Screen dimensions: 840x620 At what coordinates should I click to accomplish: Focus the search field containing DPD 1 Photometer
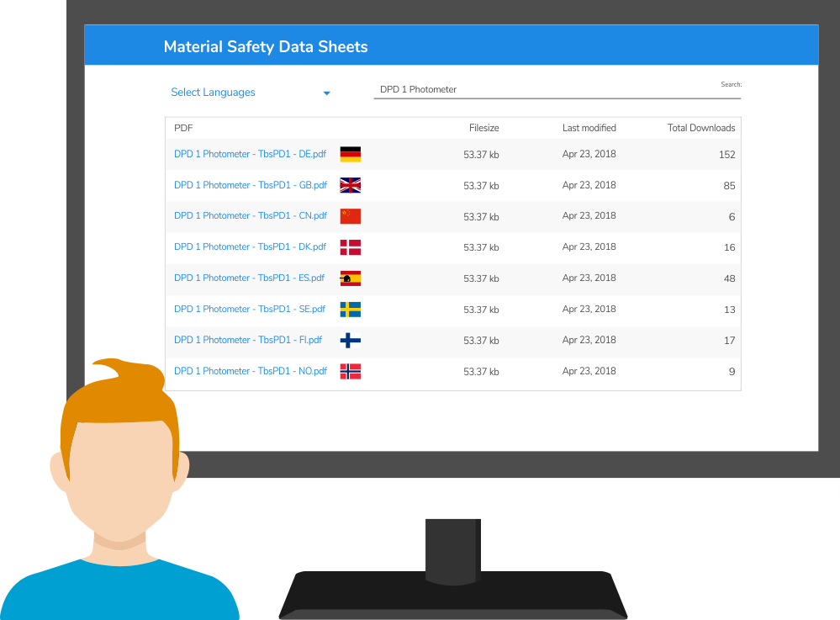tap(555, 89)
